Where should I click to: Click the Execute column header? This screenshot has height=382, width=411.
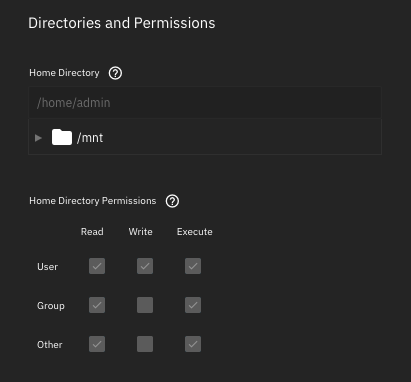(x=195, y=232)
